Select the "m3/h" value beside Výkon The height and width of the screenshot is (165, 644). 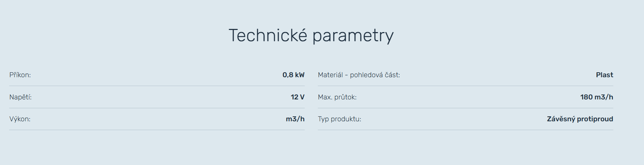(295, 119)
